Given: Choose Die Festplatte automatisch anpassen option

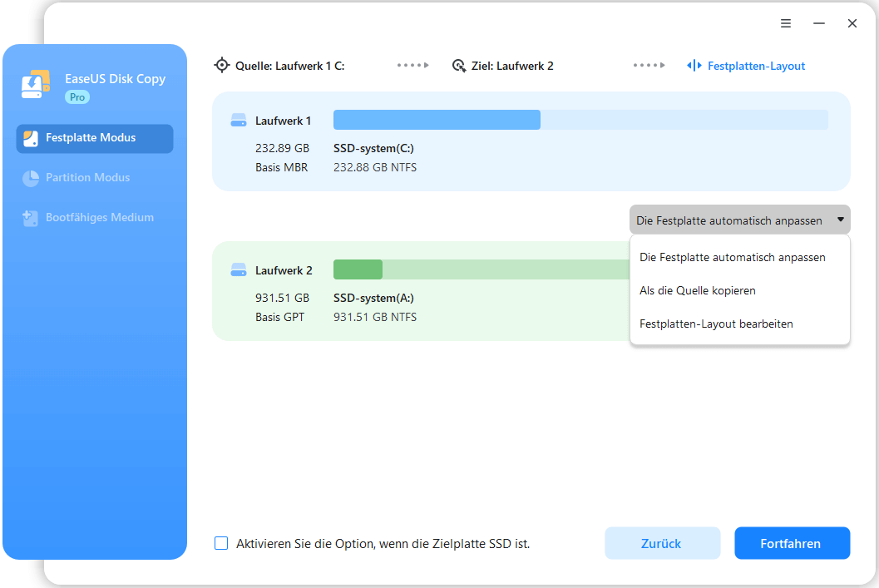Looking at the screenshot, I should pos(740,257).
